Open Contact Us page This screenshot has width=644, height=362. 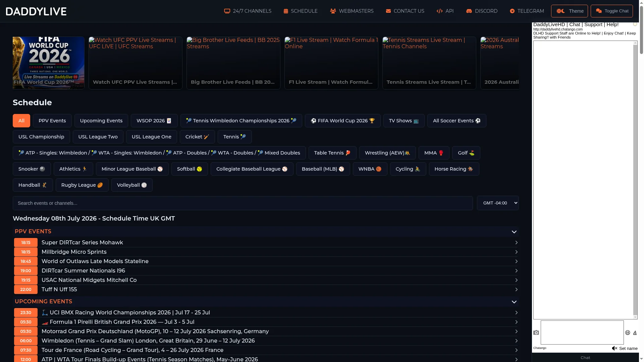tap(405, 11)
